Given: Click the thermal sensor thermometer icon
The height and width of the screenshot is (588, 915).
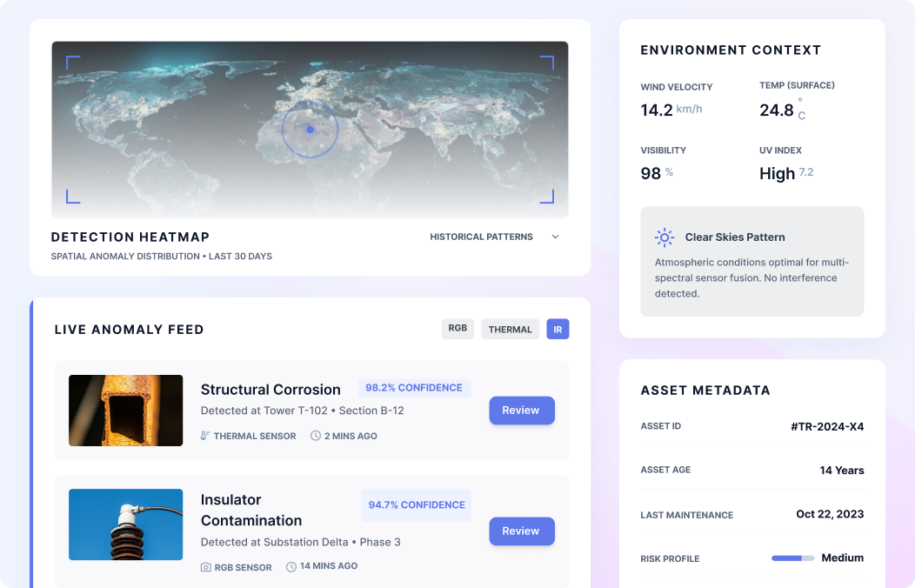Looking at the screenshot, I should [205, 436].
